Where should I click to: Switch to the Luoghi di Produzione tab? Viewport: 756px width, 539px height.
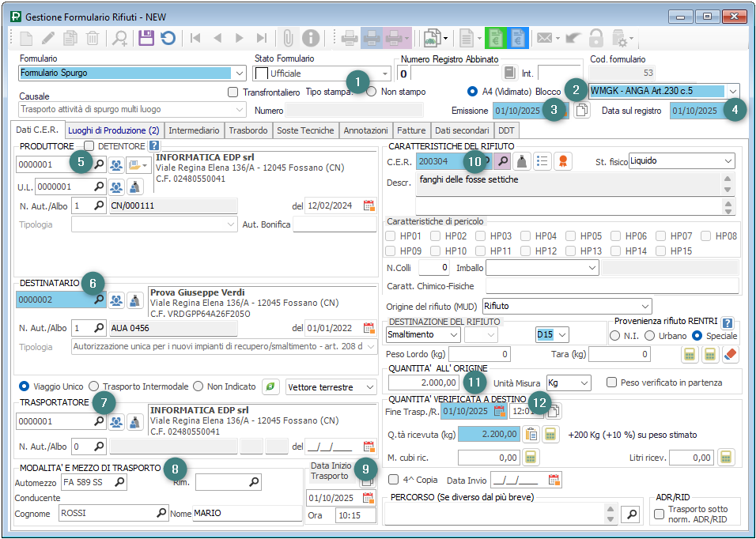[x=113, y=130]
